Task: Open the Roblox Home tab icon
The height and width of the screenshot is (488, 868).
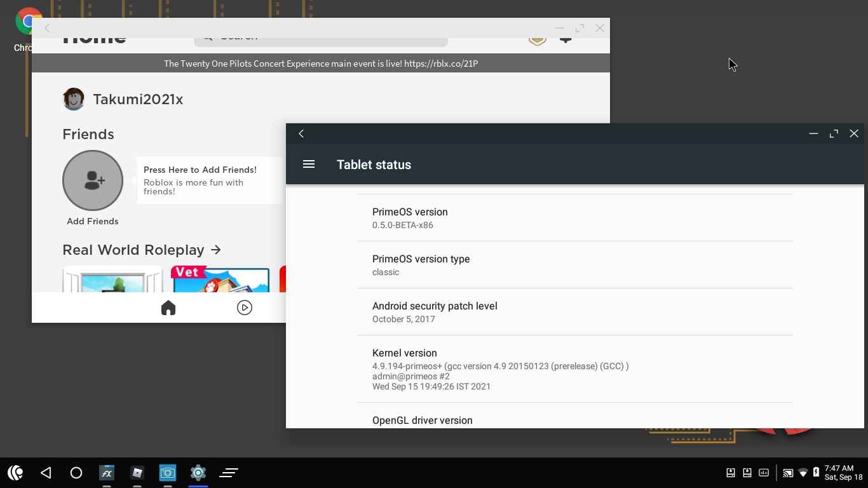Action: pyautogui.click(x=168, y=308)
